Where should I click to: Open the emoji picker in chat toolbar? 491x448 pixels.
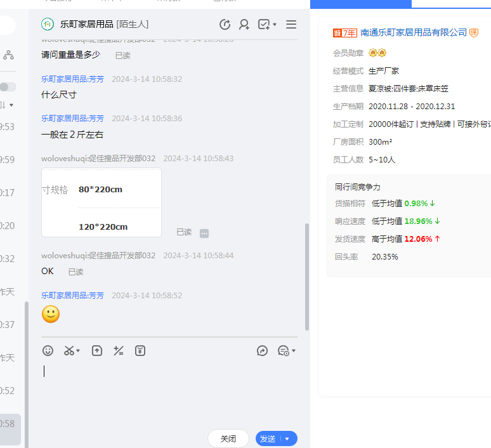click(x=48, y=350)
